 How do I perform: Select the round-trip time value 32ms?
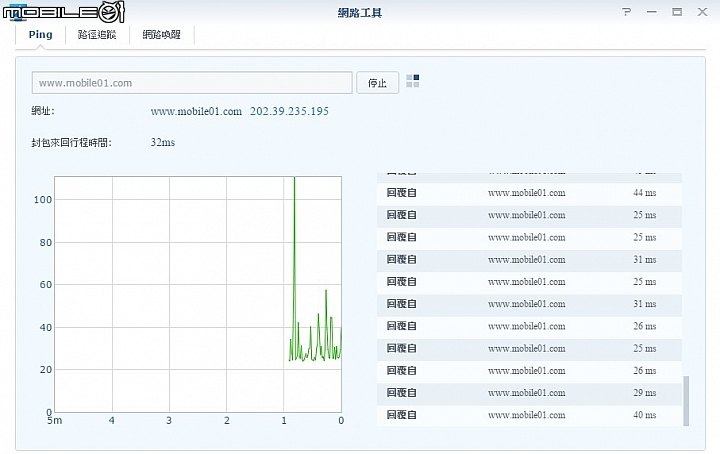click(x=163, y=142)
